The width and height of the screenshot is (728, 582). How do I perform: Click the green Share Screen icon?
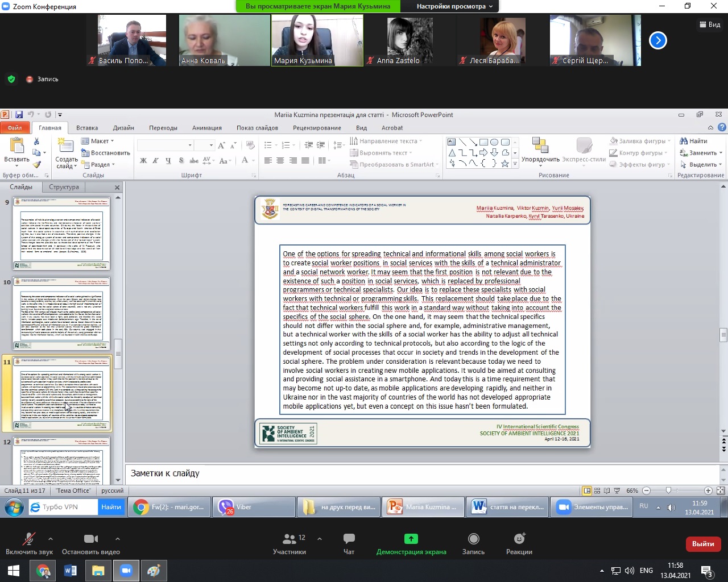[411, 539]
